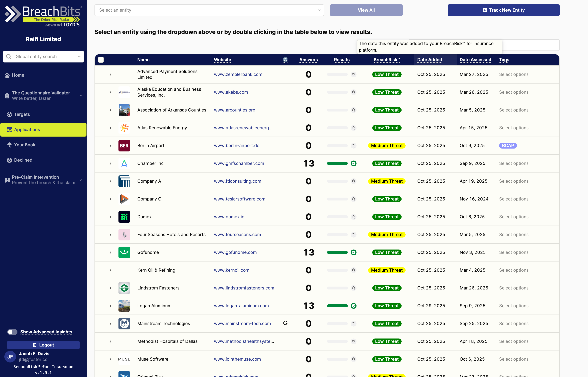Click the success check icon on Chamber Inc row
The image size is (588, 377).
pos(354,163)
